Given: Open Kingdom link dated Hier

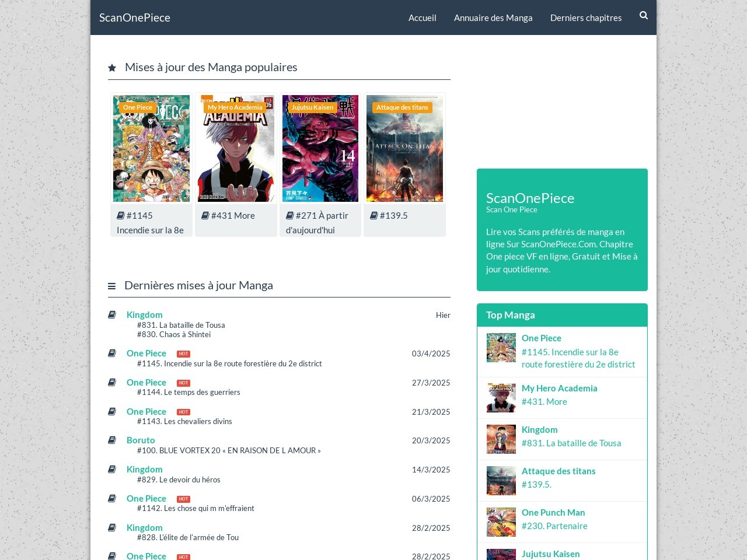Looking at the screenshot, I should (145, 314).
